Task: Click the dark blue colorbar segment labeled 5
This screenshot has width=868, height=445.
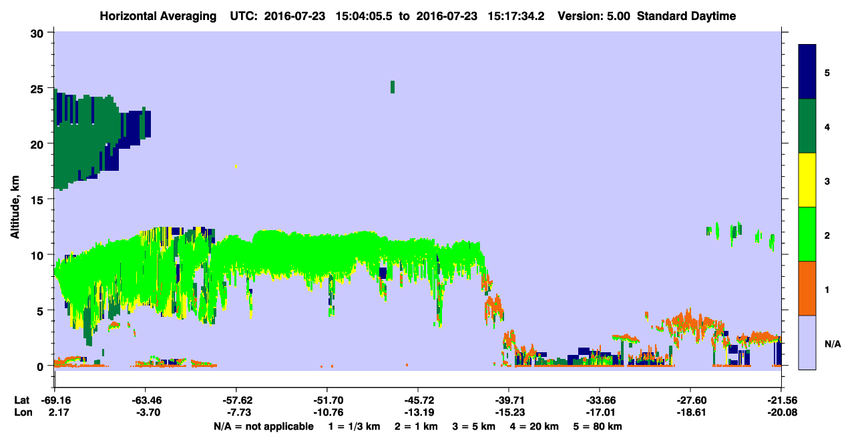Action: coord(807,72)
